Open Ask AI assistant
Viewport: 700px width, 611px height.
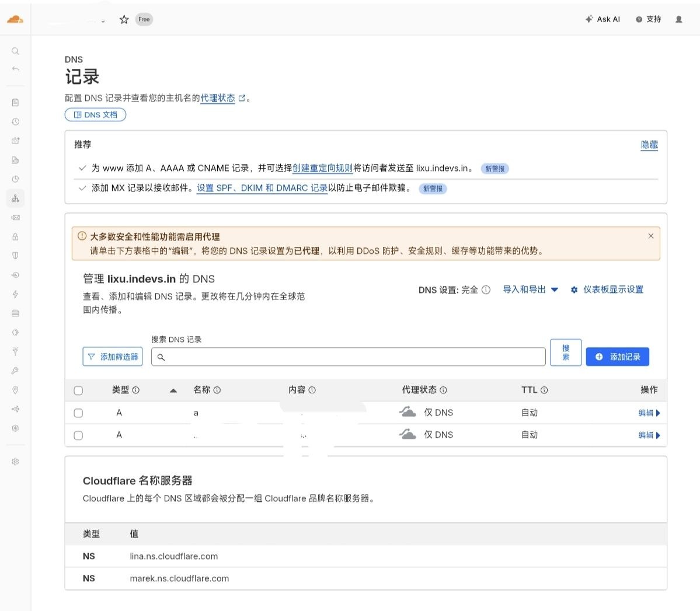[603, 19]
